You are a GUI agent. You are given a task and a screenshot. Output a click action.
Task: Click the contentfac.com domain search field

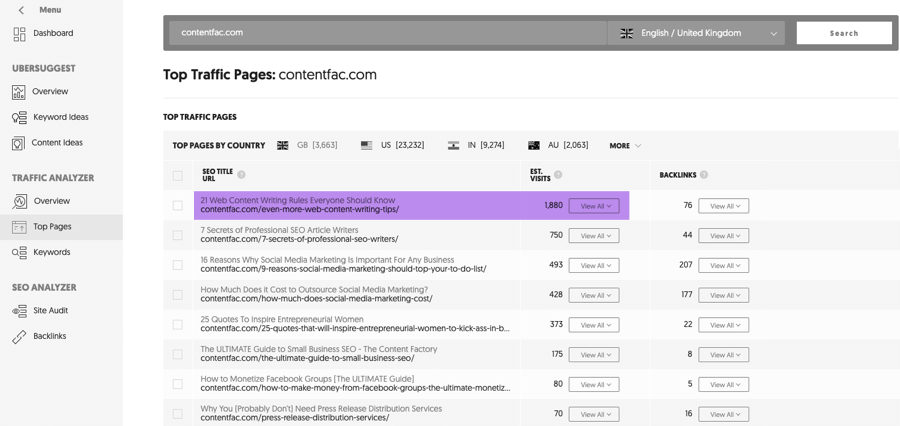tap(386, 33)
